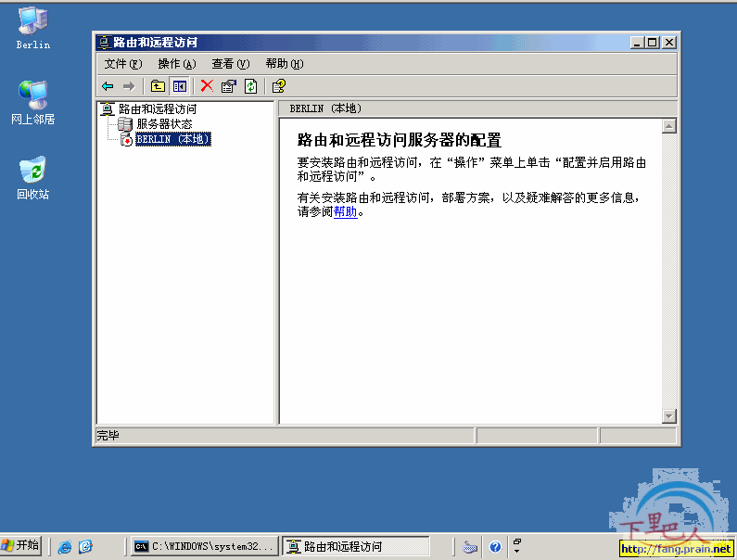Click the green Refresh toolbar icon

[250, 86]
